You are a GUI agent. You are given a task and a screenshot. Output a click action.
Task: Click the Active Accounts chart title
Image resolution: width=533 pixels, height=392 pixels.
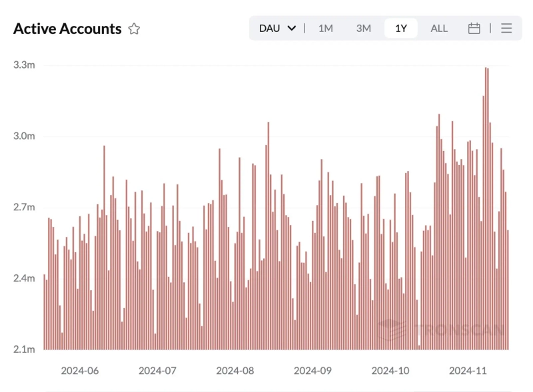click(x=67, y=29)
